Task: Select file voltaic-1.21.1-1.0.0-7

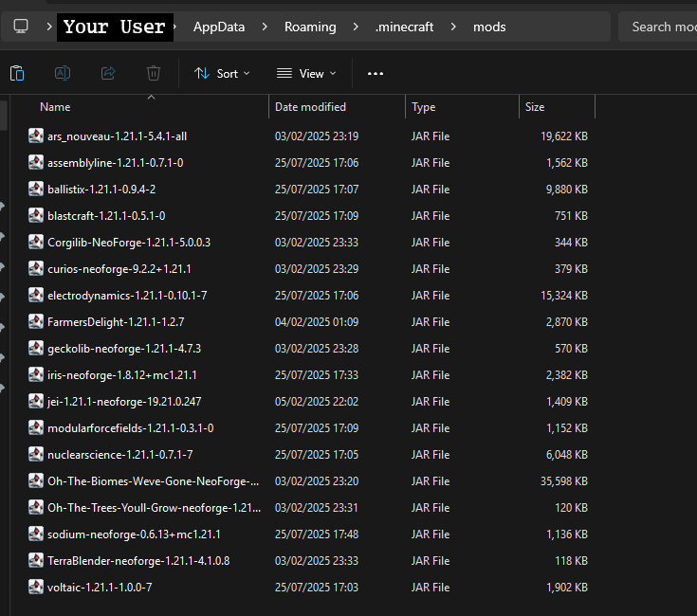Action: click(x=100, y=588)
